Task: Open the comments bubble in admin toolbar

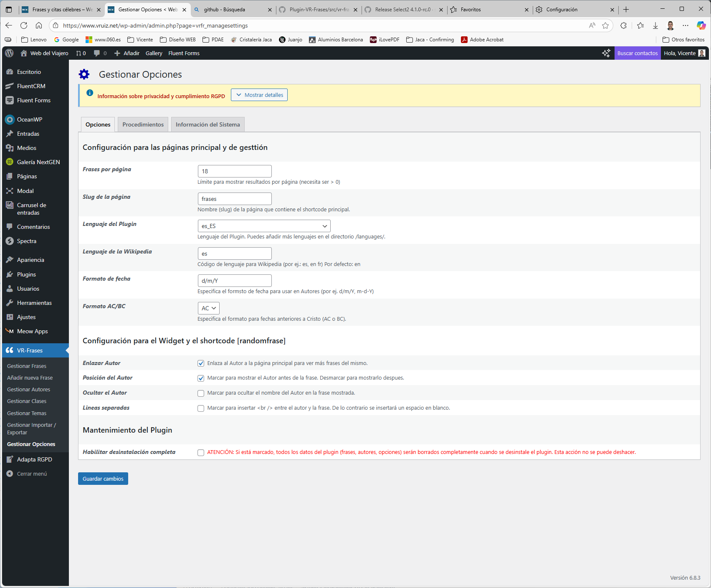Action: point(98,53)
